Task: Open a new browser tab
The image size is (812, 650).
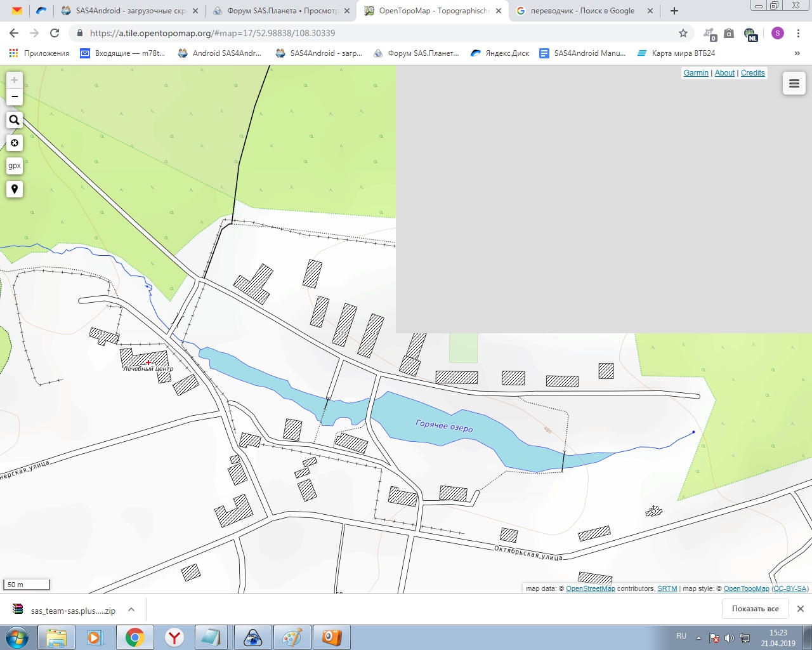Action: click(674, 11)
